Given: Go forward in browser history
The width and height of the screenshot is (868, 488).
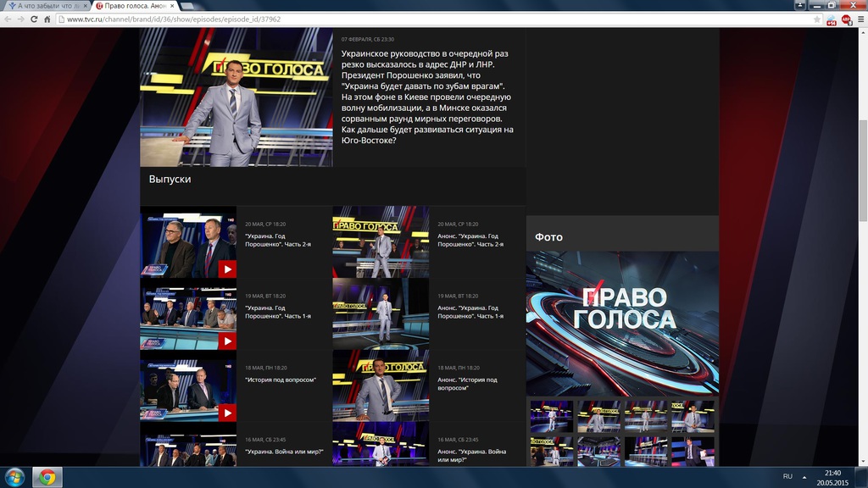Looking at the screenshot, I should [x=20, y=19].
